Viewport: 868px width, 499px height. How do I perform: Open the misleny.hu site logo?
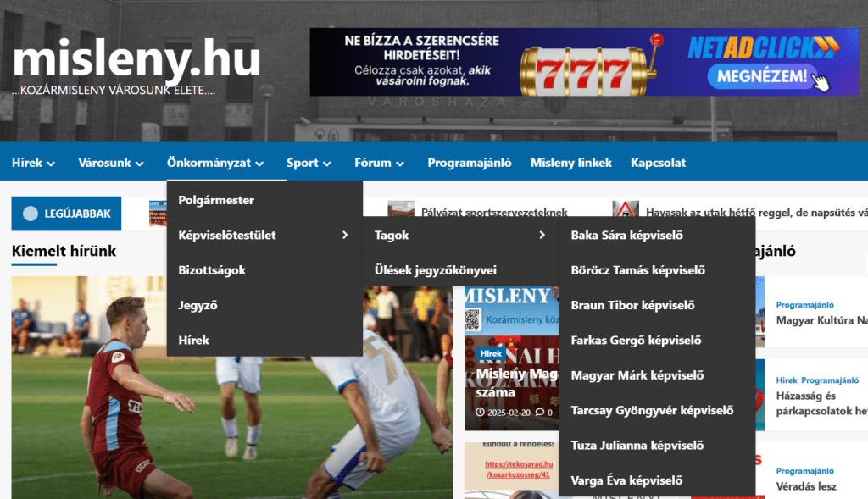tap(136, 60)
